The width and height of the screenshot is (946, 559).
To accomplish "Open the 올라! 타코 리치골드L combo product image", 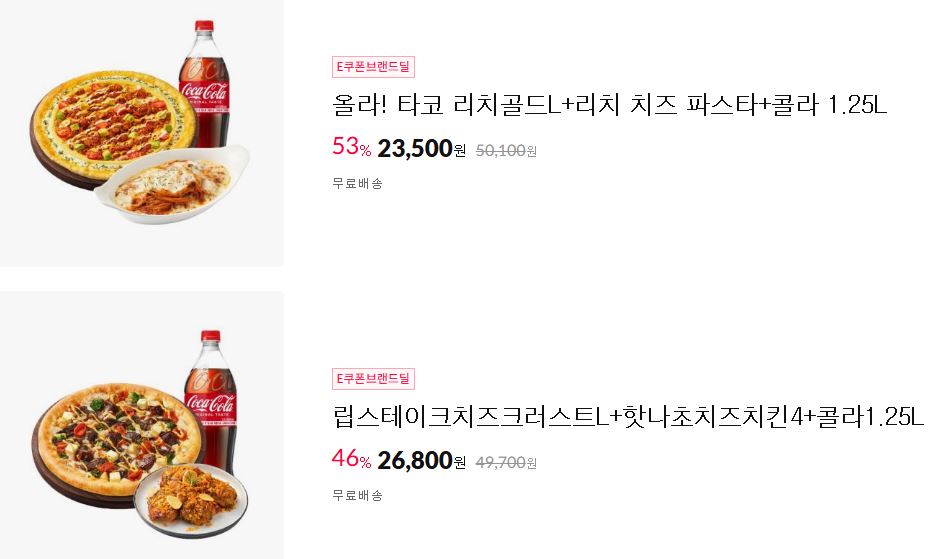I will coord(141,133).
